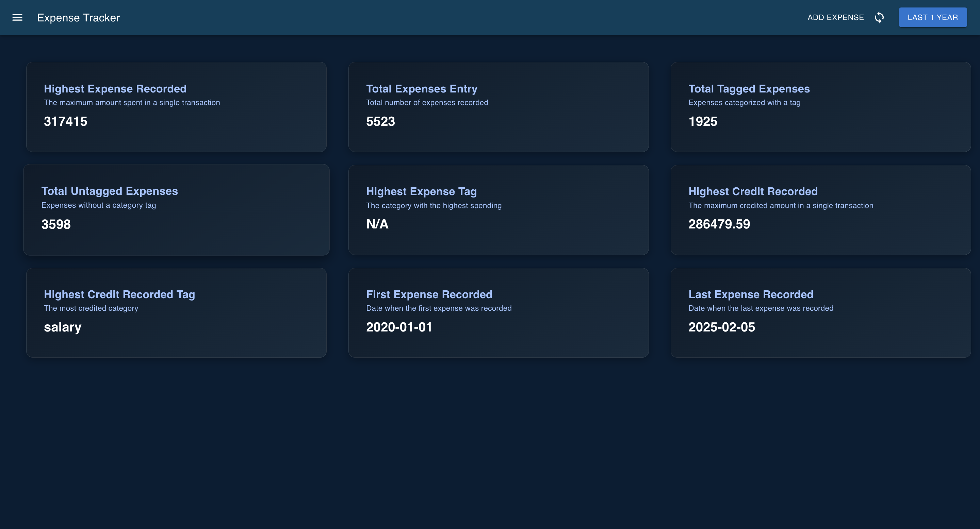Click the Expense Tracker title
The height and width of the screenshot is (529, 980).
[78, 18]
